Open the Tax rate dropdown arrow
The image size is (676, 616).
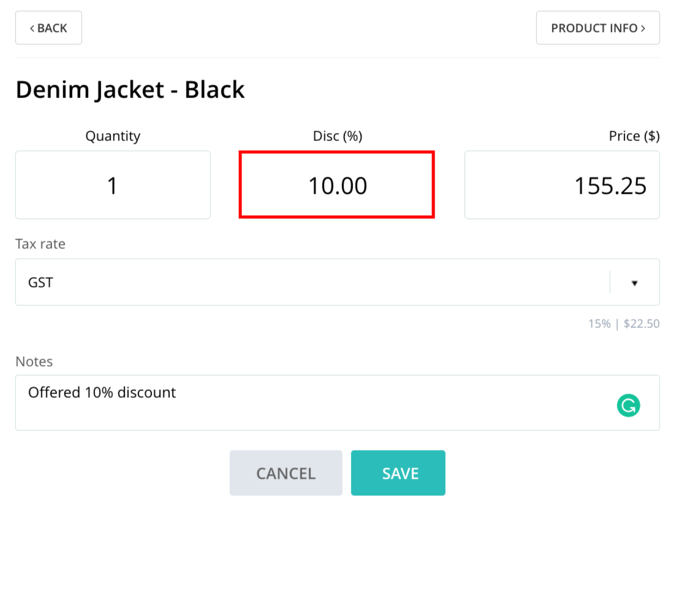pyautogui.click(x=634, y=283)
